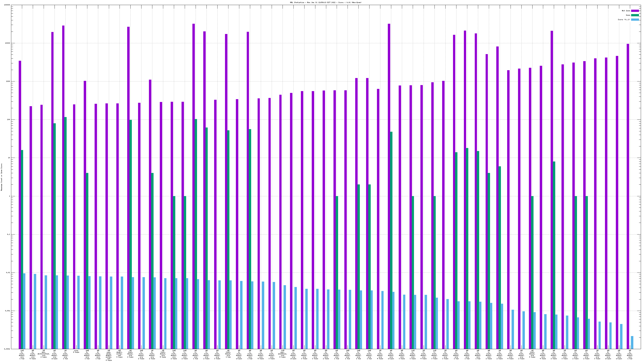
Task: Click the Message Count or Spam Score axis title
Action: 1,177
